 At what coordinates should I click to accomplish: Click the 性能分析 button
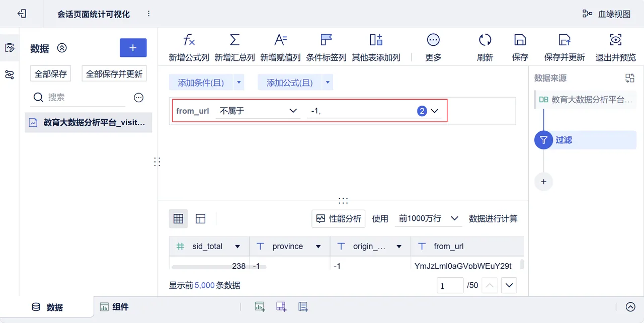point(339,218)
